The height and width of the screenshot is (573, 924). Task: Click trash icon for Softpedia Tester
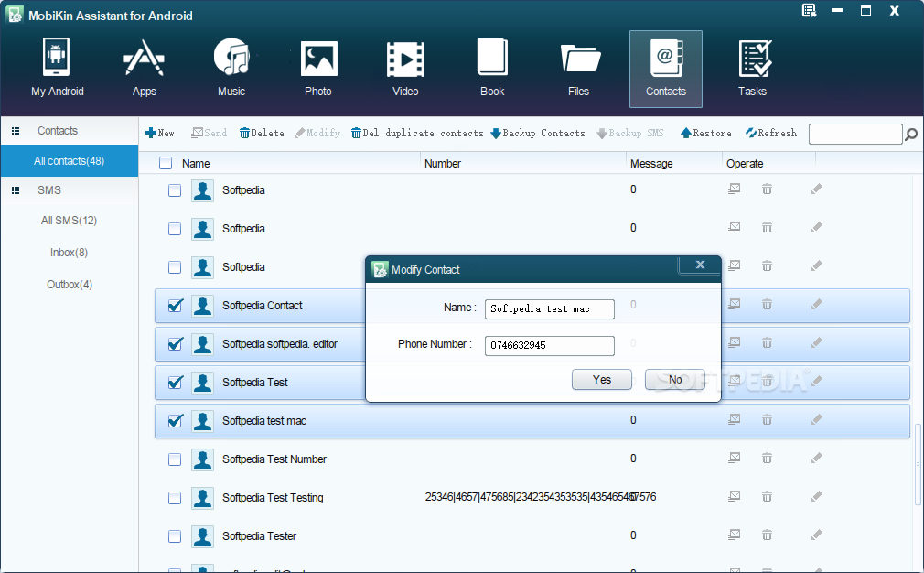point(767,535)
